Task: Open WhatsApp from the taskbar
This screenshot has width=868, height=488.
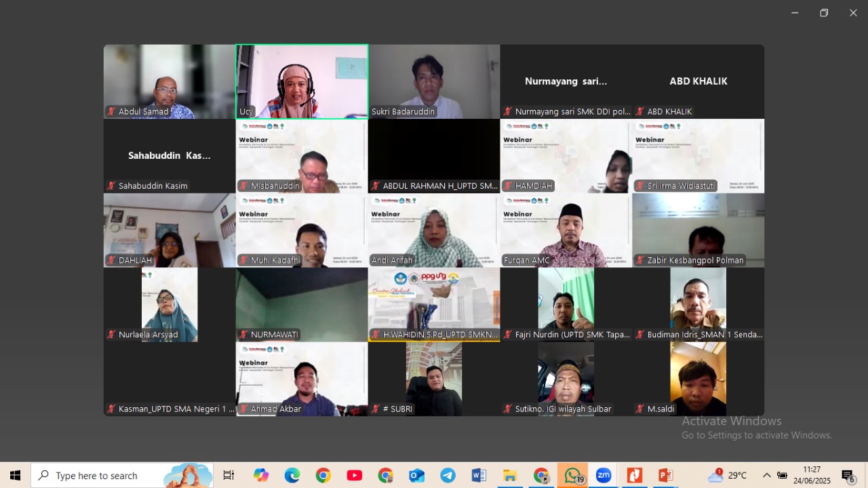Action: 572,476
